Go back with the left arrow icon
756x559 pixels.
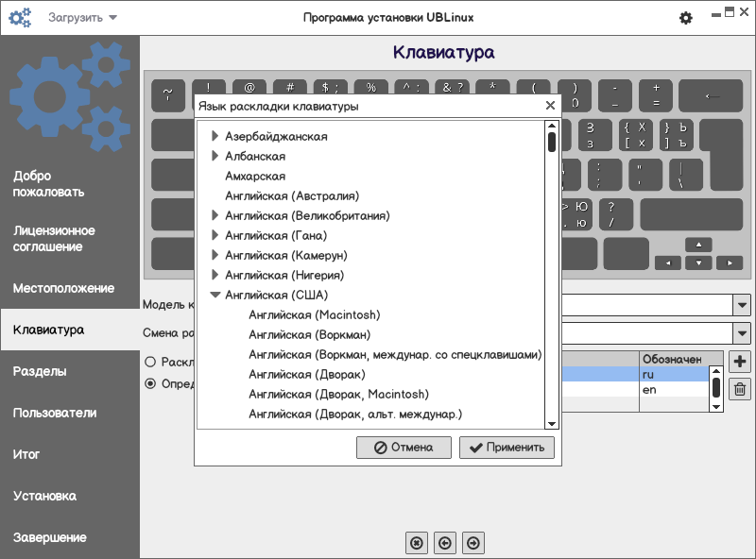point(445,543)
